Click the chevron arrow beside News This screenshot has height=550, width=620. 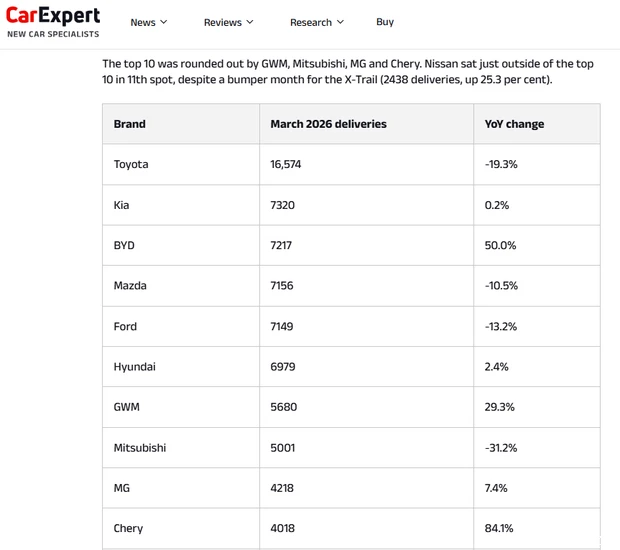[x=164, y=22]
